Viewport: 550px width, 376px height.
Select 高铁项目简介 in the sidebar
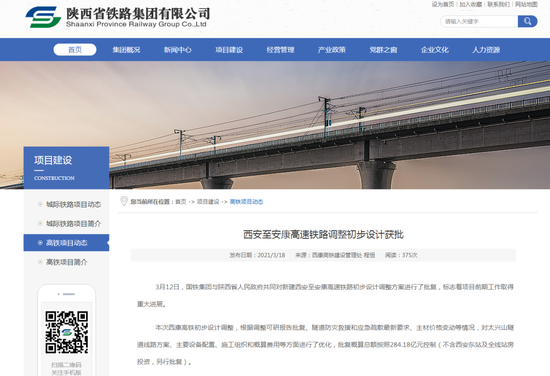(x=66, y=262)
